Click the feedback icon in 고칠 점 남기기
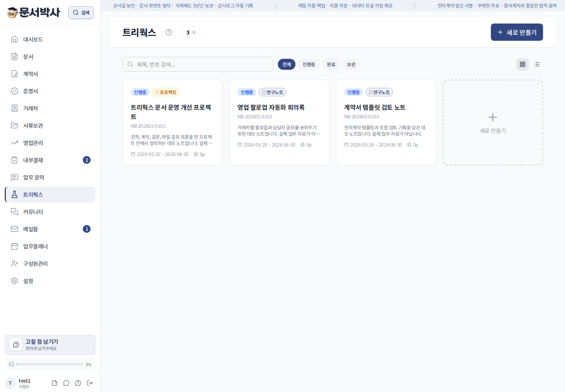565x392 pixels. tap(16, 345)
